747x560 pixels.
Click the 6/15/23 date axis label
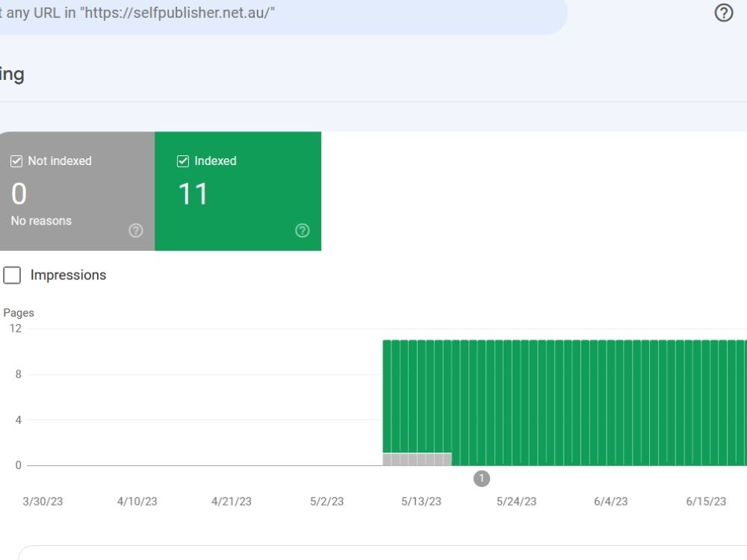click(x=706, y=502)
